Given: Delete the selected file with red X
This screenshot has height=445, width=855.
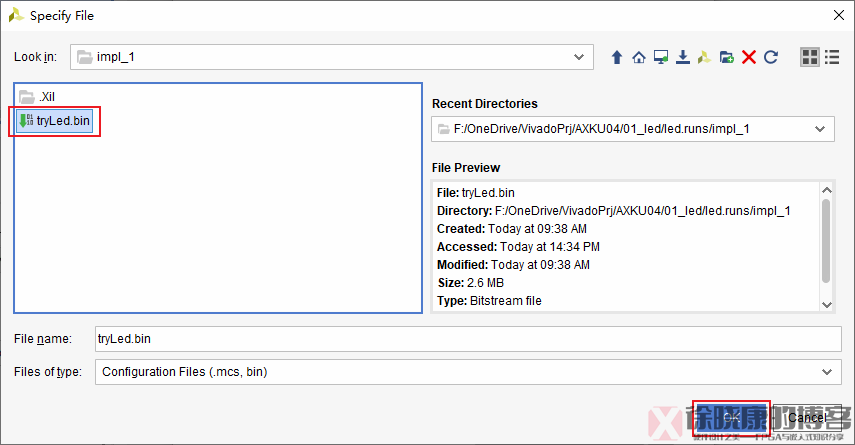Looking at the screenshot, I should [748, 58].
